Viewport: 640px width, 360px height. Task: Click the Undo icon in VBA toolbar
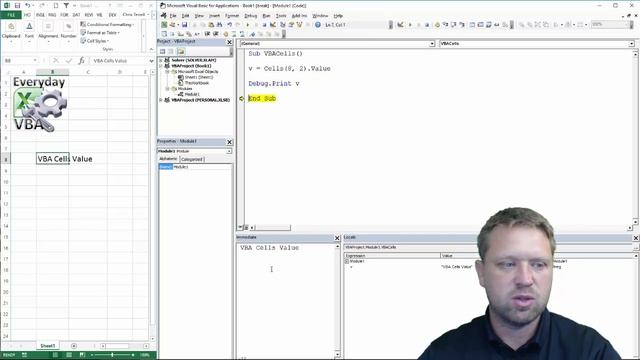[x=230, y=25]
